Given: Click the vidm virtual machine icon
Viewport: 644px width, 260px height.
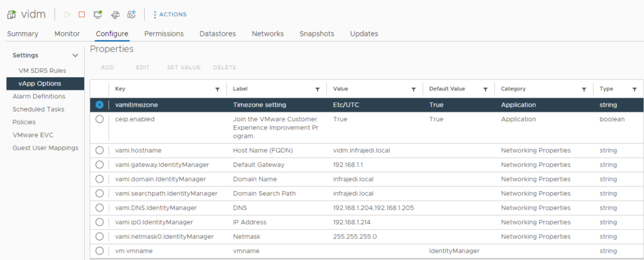Looking at the screenshot, I should tap(11, 14).
